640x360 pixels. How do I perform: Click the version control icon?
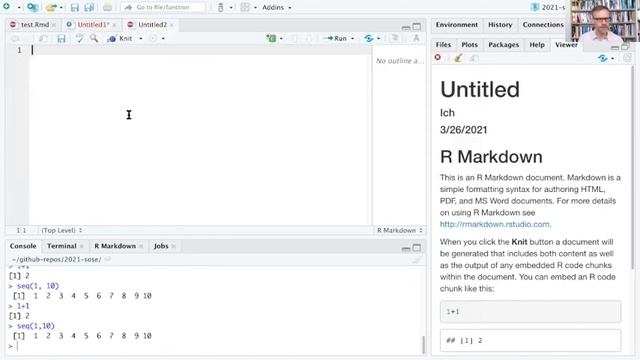[x=221, y=7]
